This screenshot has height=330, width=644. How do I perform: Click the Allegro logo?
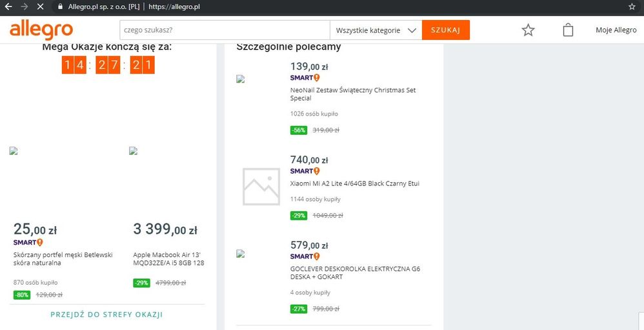pyautogui.click(x=41, y=30)
